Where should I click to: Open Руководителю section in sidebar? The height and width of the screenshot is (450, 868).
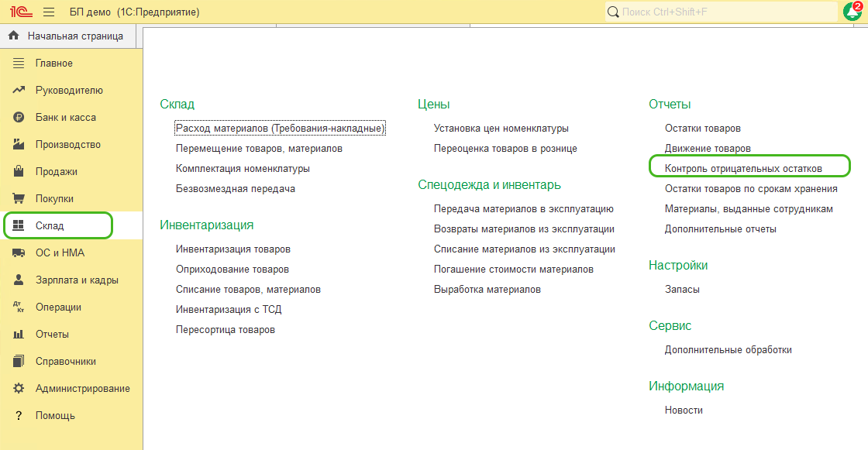(69, 91)
